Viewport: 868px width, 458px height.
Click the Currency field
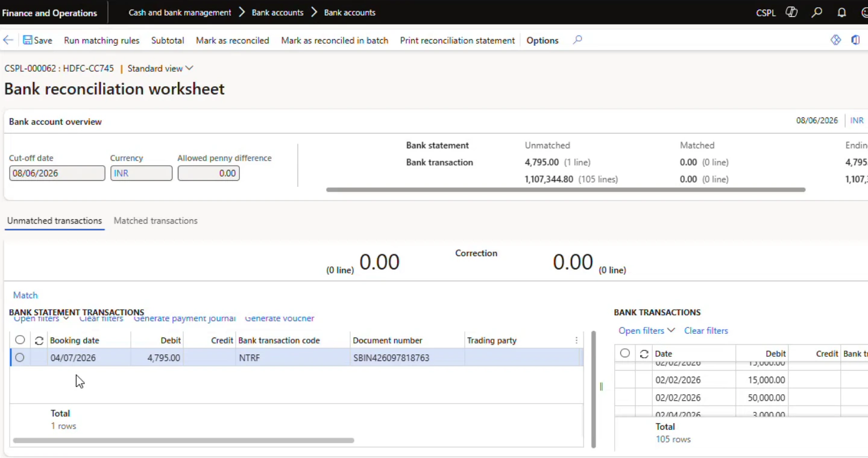click(141, 173)
